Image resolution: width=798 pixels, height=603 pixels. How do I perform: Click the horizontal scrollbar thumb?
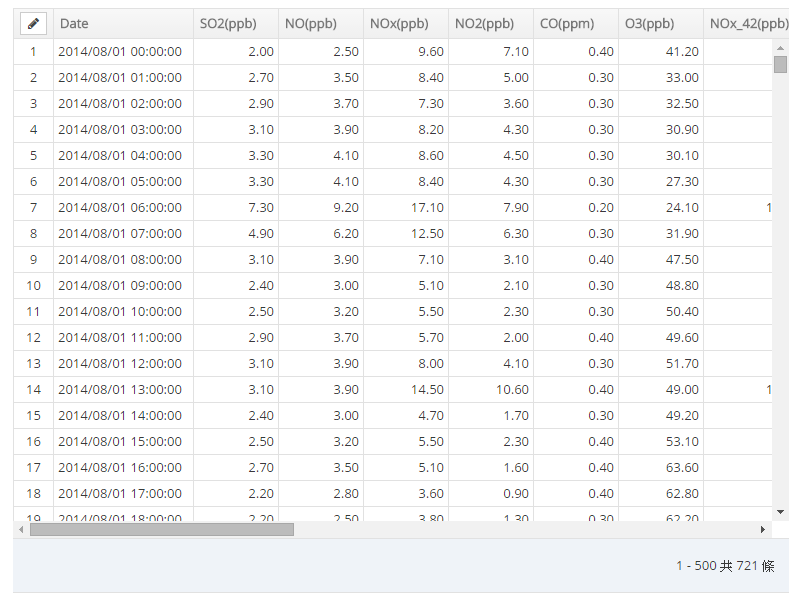point(162,530)
